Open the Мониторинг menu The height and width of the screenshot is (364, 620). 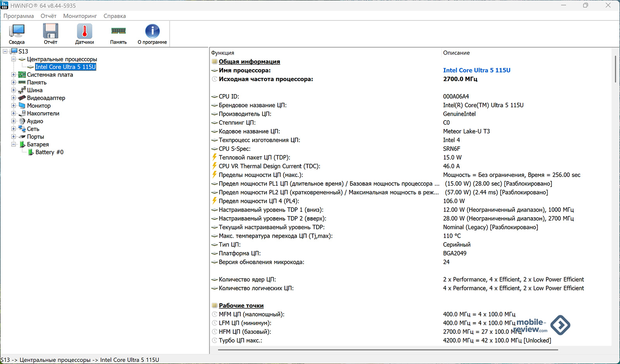80,16
